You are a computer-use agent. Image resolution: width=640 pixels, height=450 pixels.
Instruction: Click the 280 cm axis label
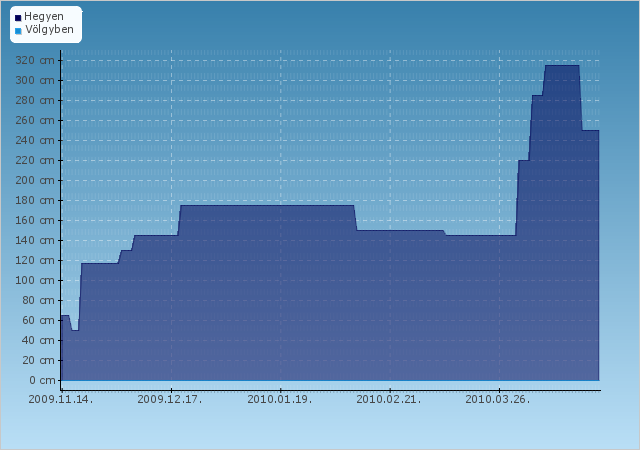click(x=35, y=100)
